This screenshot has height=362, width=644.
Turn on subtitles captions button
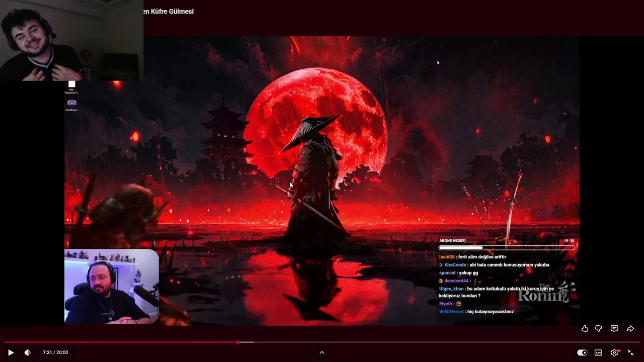598,352
